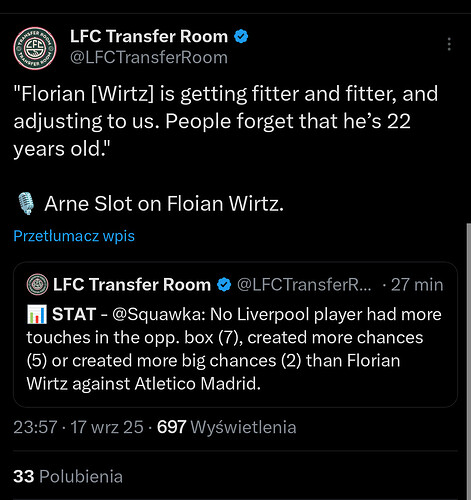Open the LFC Transfer Room profile avatar
This screenshot has height=500, width=471.
[35, 48]
